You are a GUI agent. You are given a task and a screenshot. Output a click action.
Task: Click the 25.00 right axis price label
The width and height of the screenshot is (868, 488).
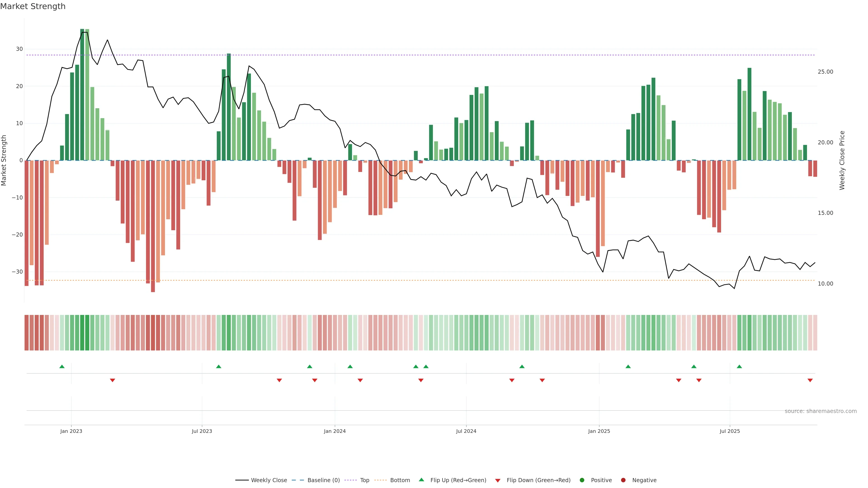point(825,72)
